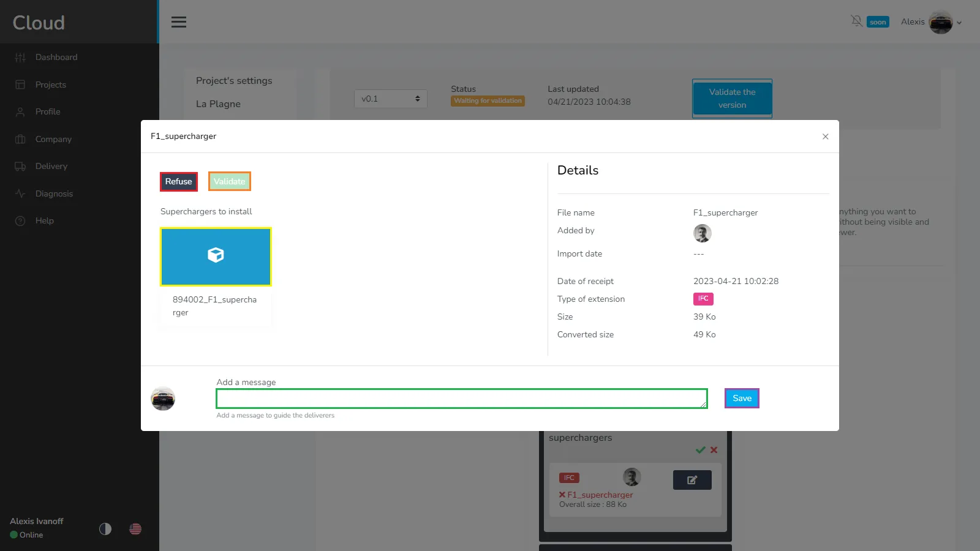The height and width of the screenshot is (551, 980).
Task: Focus the Add a message text field
Action: (x=461, y=399)
